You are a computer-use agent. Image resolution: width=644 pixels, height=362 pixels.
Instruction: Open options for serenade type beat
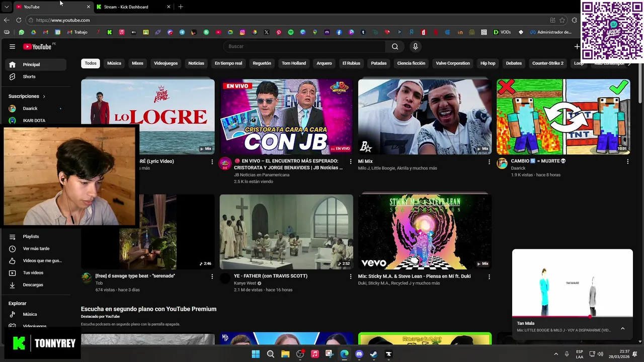tap(212, 277)
